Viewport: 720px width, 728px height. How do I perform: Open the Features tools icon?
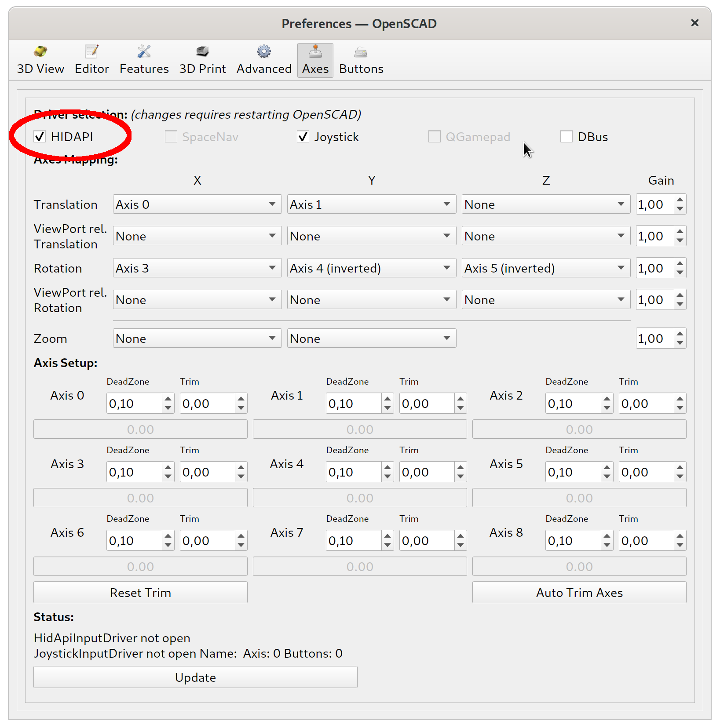pyautogui.click(x=144, y=52)
